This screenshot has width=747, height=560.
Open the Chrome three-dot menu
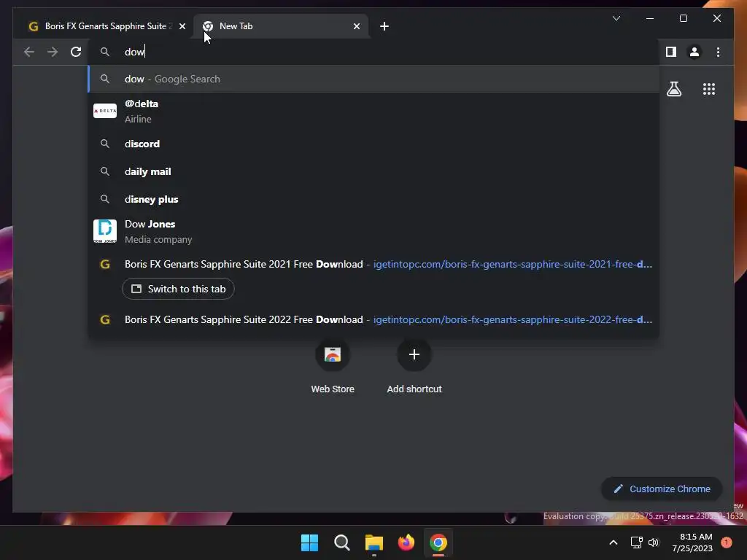coord(718,52)
